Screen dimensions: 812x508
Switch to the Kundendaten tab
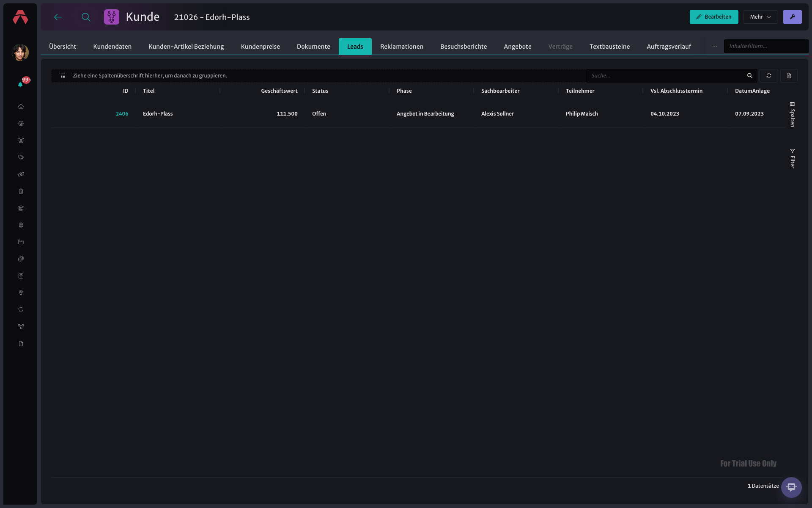click(112, 47)
